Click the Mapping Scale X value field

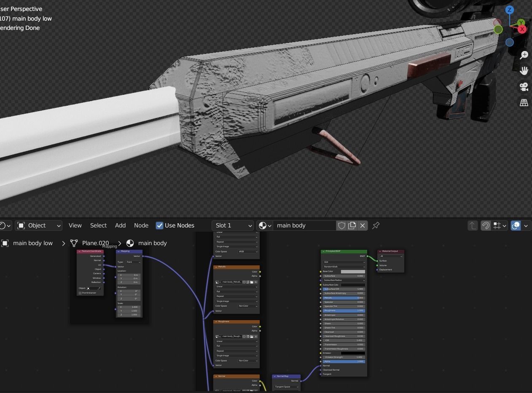(129, 307)
